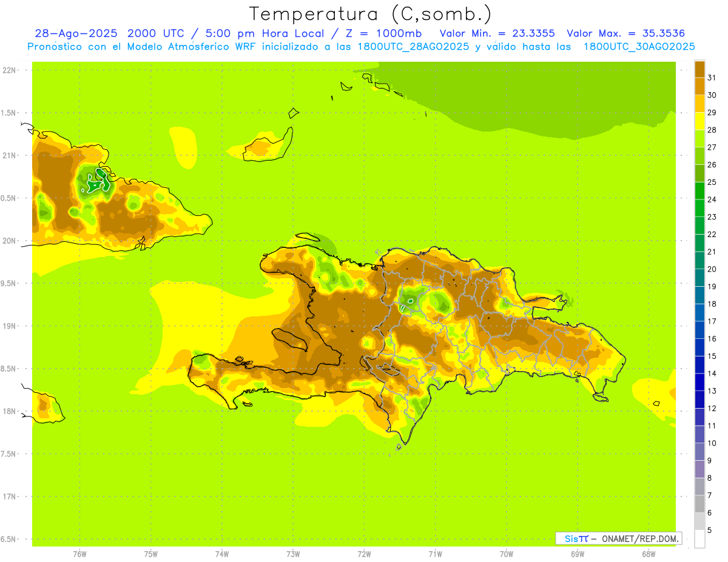Image resolution: width=728 pixels, height=562 pixels.
Task: Select the date "28-Ago-2025"
Action: coord(76,33)
